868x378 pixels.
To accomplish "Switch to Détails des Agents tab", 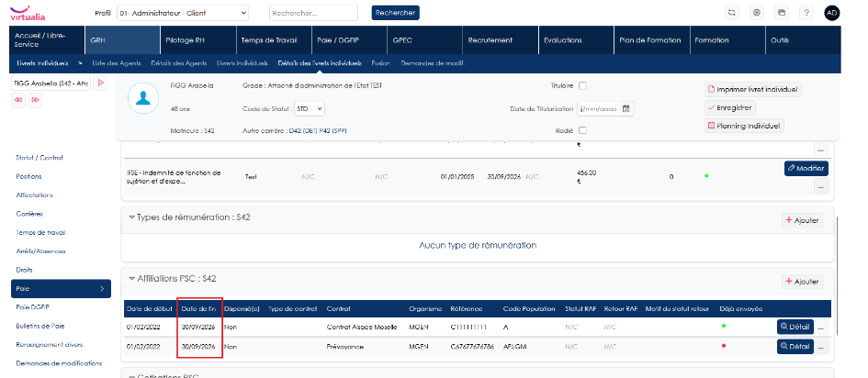I will click(x=178, y=63).
